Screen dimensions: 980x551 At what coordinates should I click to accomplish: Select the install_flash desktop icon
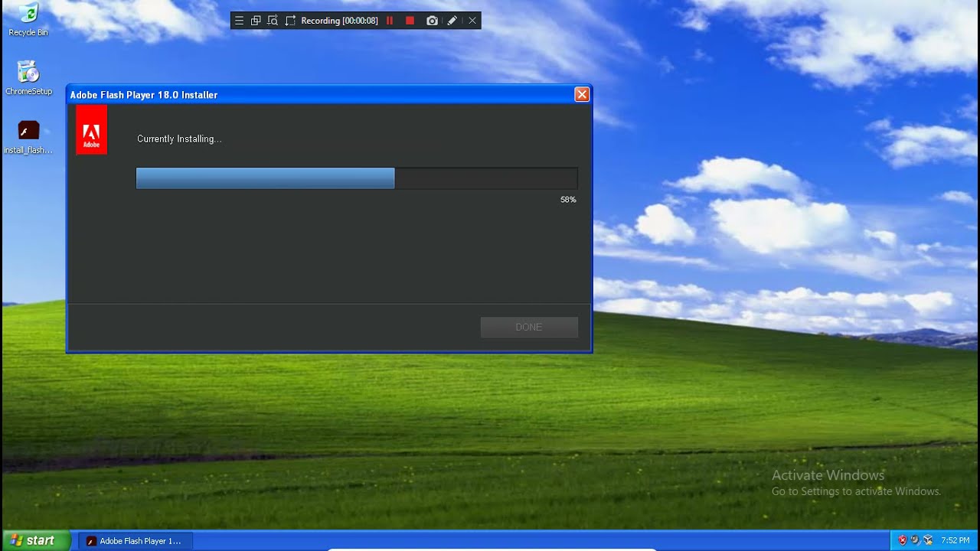pyautogui.click(x=28, y=137)
